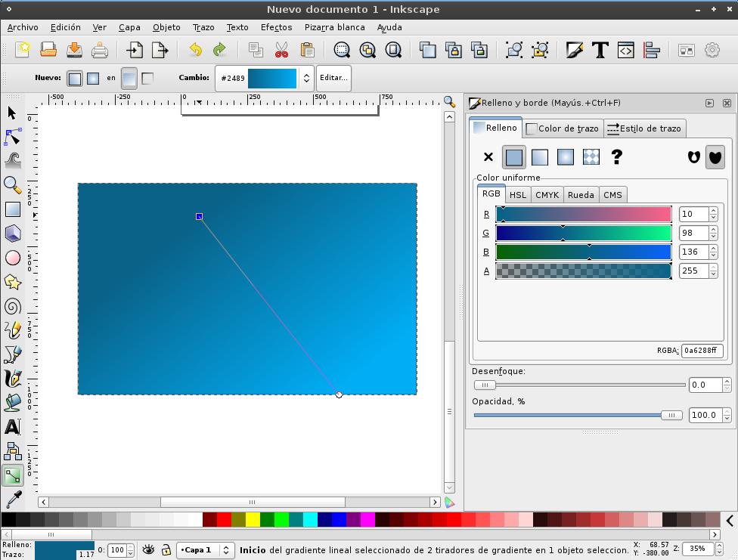Enable the even-odd fill rule toggle
738x560 pixels.
pos(694,156)
